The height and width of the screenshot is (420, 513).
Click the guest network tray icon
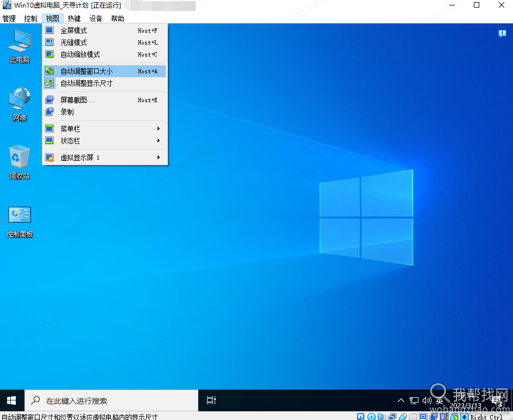(x=414, y=400)
